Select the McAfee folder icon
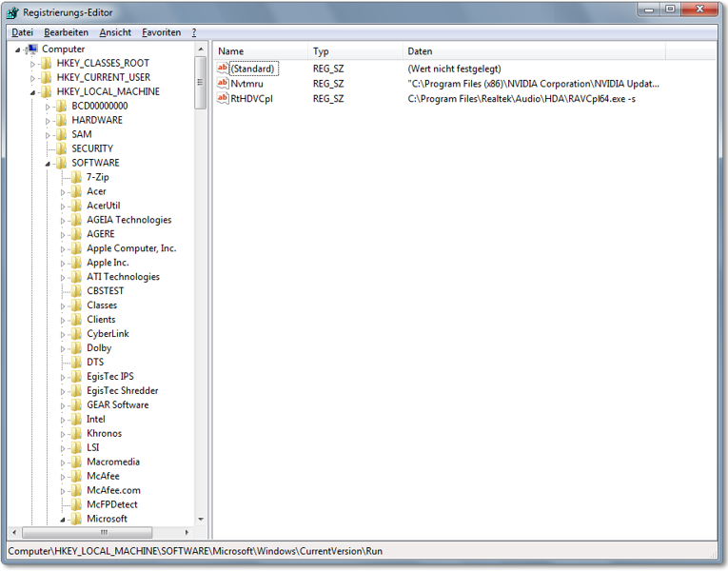Screen dimensions: 728x571 [76, 476]
